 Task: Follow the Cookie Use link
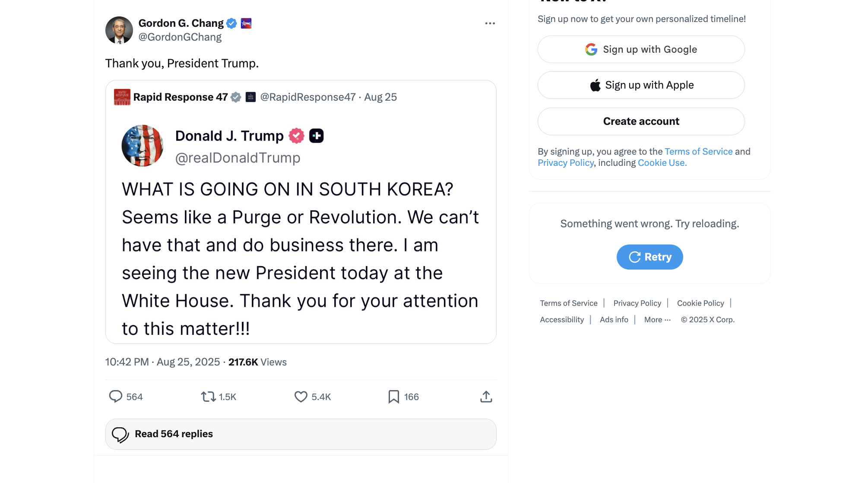(x=662, y=163)
